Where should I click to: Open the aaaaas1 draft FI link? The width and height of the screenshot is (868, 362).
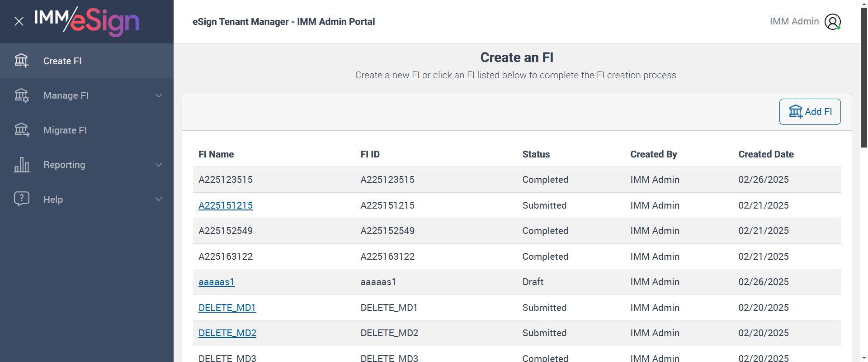pyautogui.click(x=217, y=282)
